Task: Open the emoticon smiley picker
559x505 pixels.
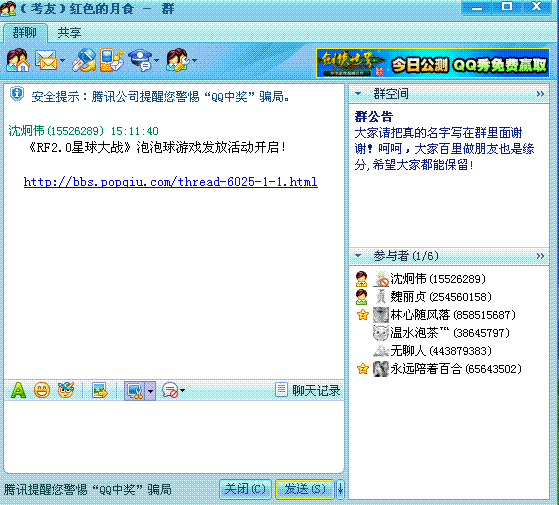Action: (42, 390)
